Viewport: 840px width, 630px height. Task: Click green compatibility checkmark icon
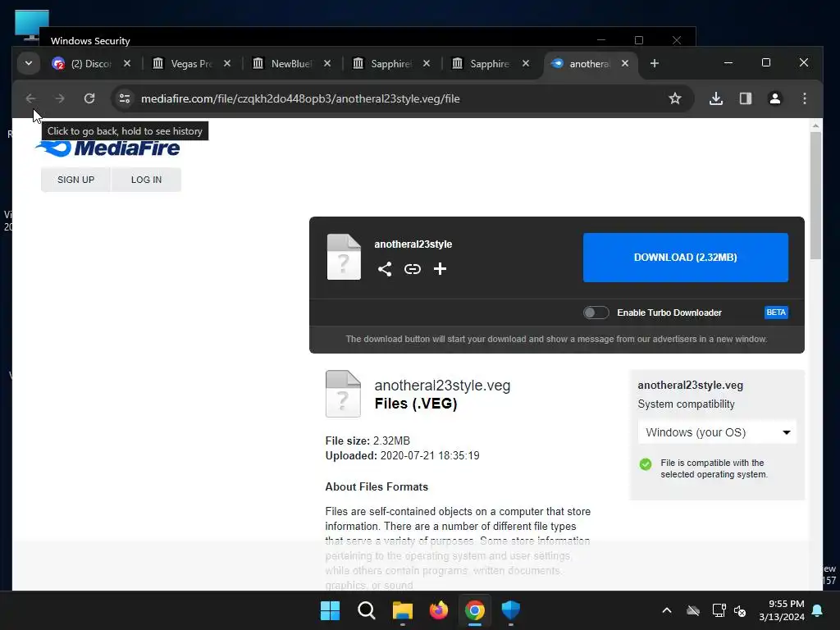pos(646,464)
